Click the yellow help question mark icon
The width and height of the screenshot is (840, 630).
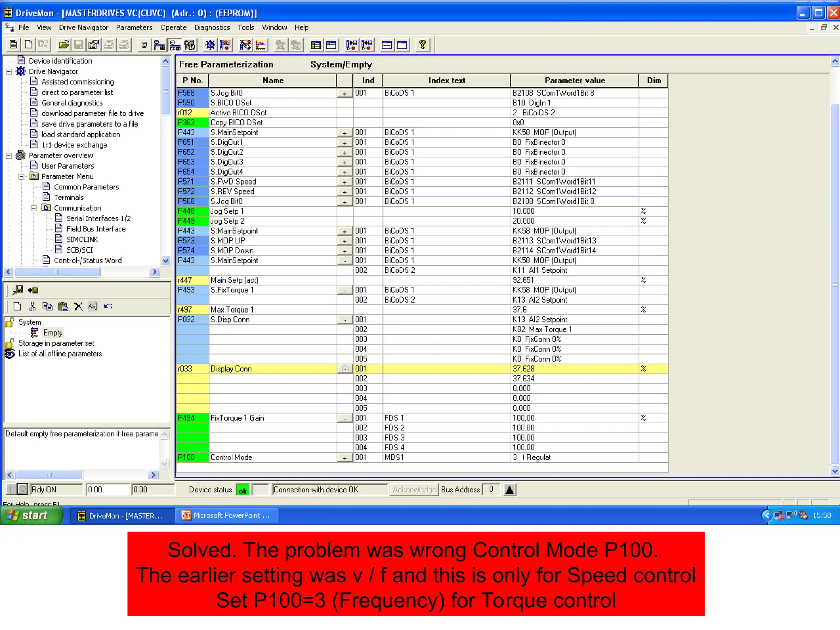click(x=422, y=45)
